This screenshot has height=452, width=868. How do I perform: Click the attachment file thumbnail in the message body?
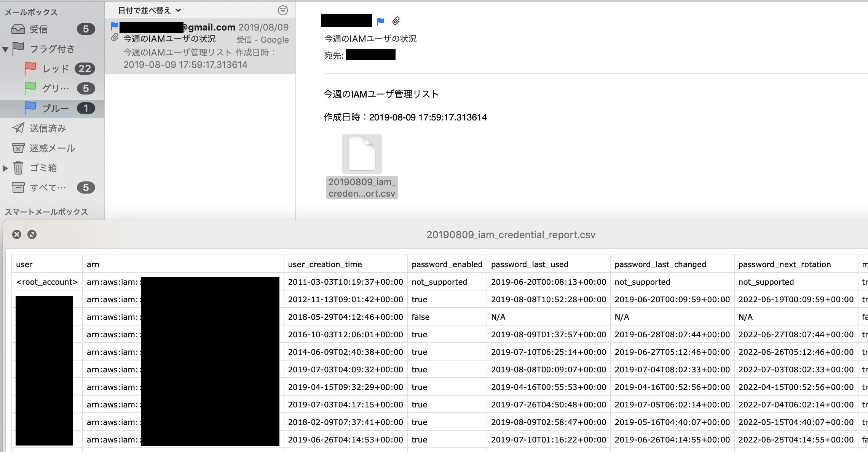pos(362,154)
